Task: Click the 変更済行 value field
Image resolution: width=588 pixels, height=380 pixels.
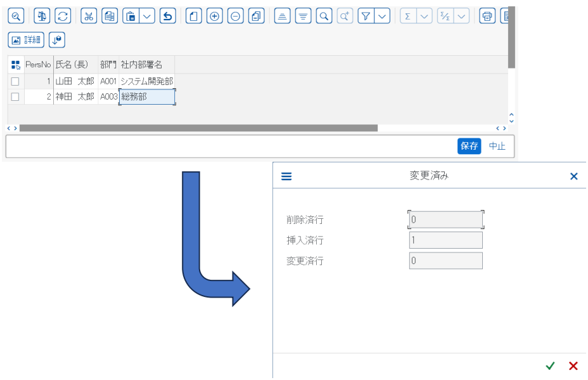Action: [446, 261]
